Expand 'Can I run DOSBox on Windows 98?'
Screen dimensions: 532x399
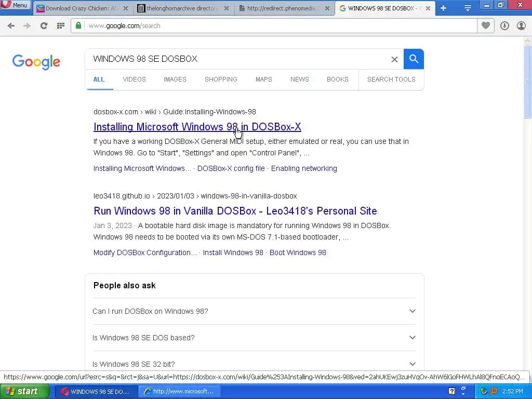pyautogui.click(x=254, y=311)
